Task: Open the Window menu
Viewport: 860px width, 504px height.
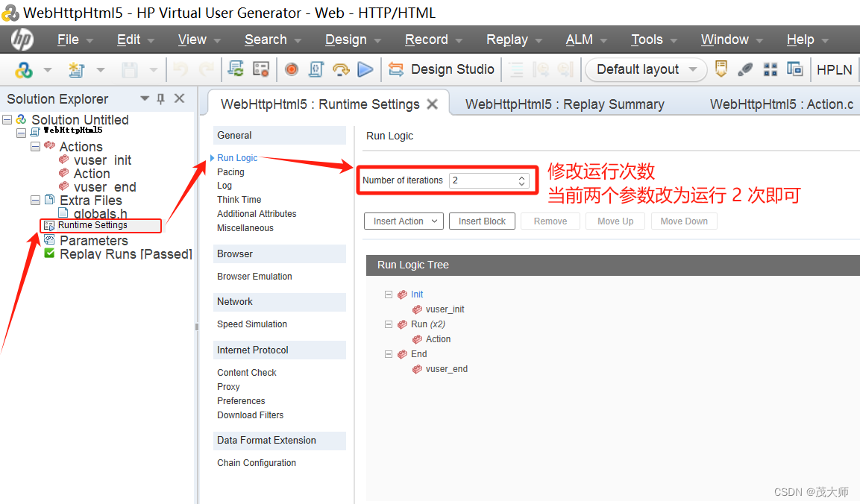Action: click(732, 40)
